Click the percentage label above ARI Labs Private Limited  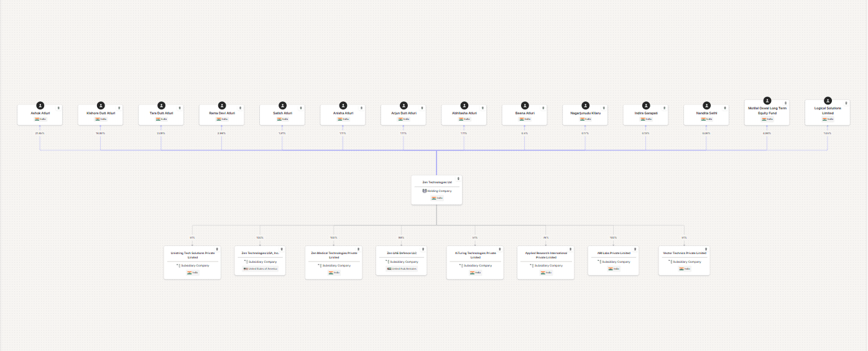coord(613,237)
